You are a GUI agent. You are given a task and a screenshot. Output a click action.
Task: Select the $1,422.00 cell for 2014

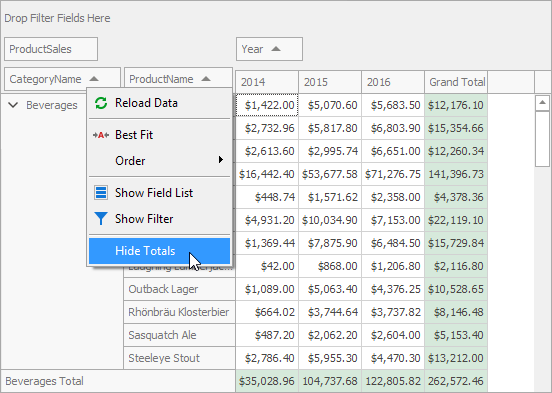[267, 105]
